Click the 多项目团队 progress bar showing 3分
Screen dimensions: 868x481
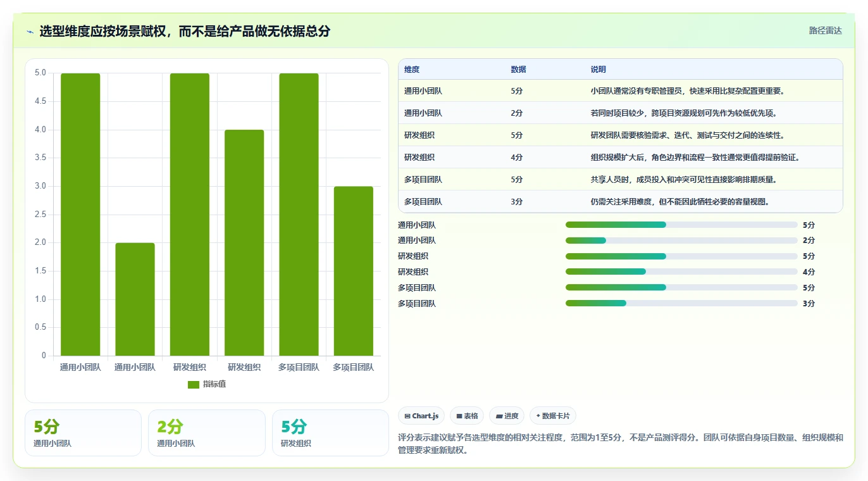[681, 304]
